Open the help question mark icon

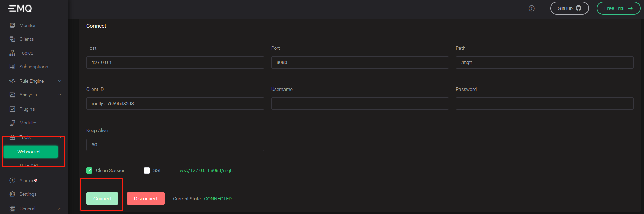point(531,9)
